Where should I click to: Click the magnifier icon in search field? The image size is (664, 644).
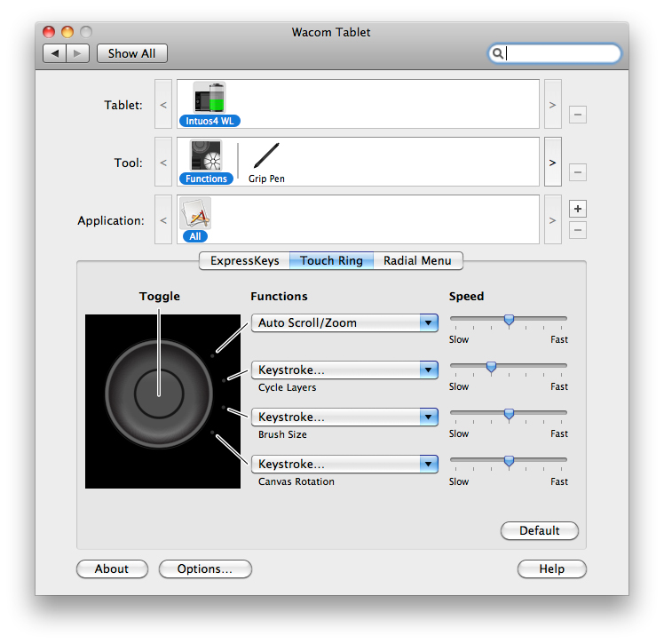498,54
